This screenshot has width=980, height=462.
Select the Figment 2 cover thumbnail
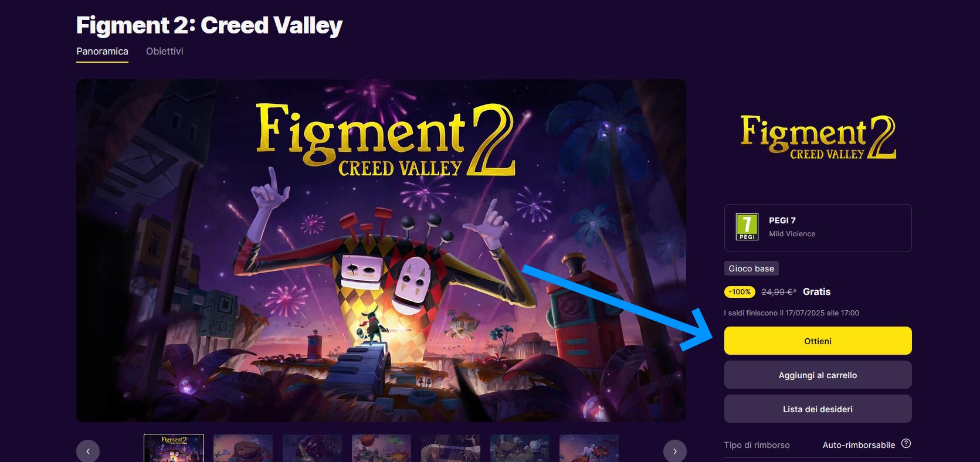tap(174, 448)
